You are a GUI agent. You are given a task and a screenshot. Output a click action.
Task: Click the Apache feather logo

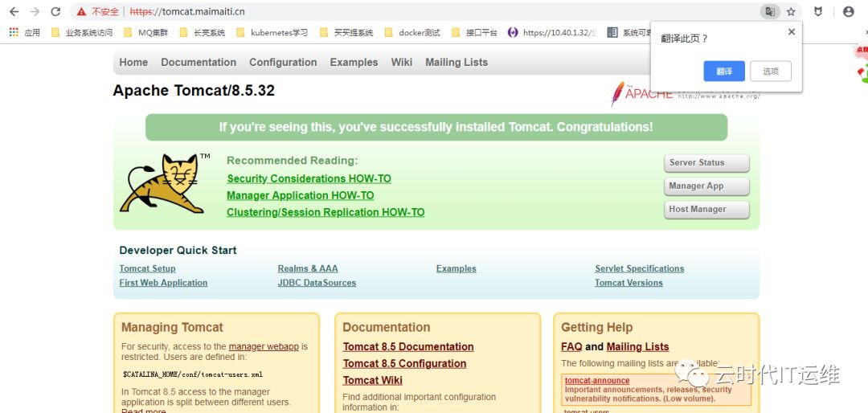[617, 94]
